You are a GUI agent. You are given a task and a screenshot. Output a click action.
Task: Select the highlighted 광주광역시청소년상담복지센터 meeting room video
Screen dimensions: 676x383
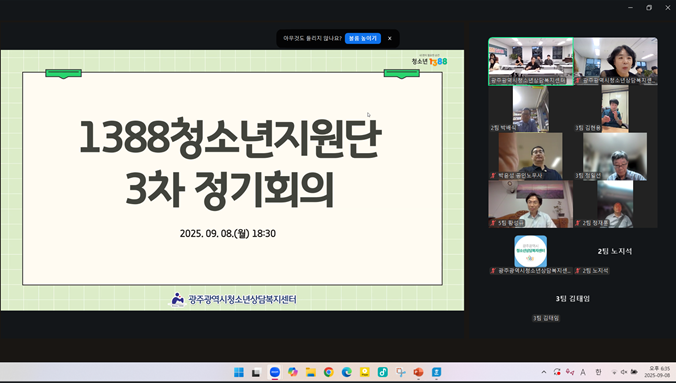531,61
